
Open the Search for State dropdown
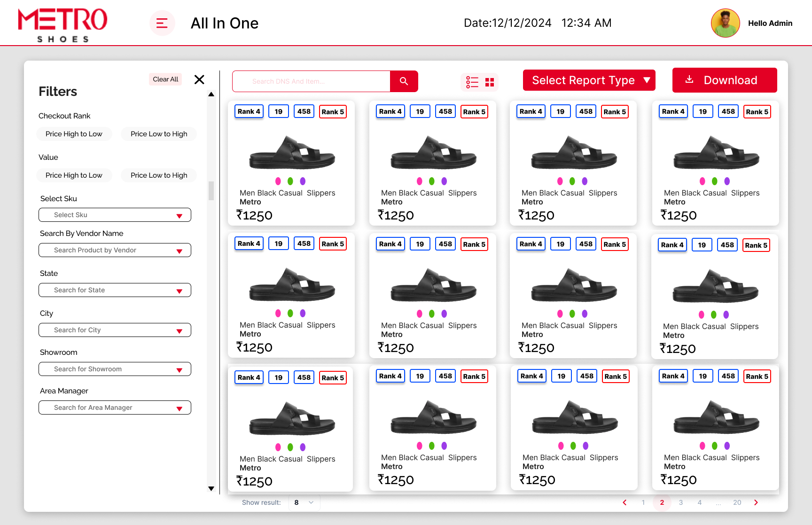tap(115, 290)
